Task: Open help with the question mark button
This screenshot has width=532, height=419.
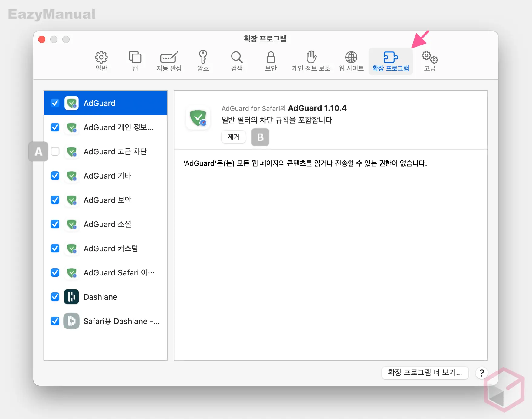Action: coord(482,373)
